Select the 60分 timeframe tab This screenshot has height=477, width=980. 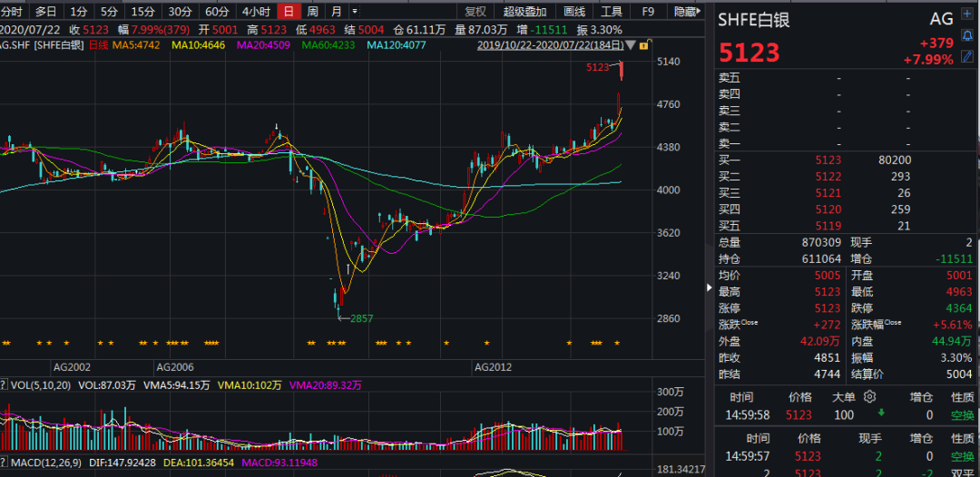coord(217,12)
